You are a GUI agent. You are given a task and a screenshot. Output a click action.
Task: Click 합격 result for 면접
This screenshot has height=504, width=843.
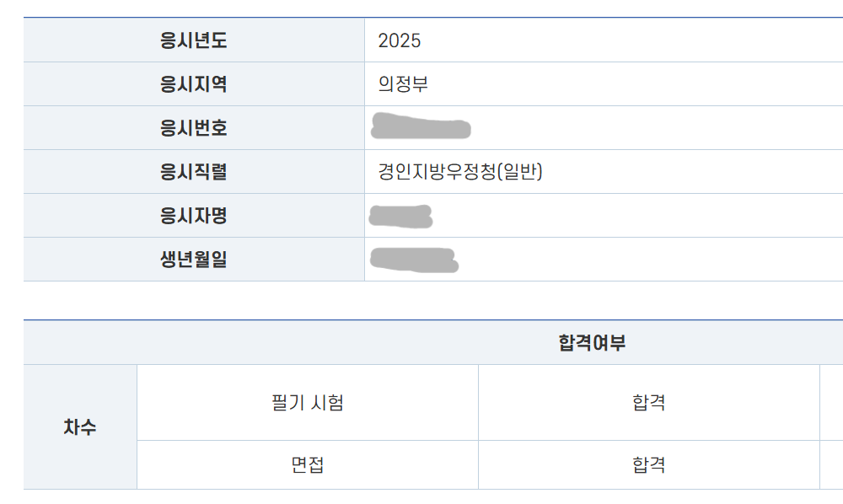648,464
